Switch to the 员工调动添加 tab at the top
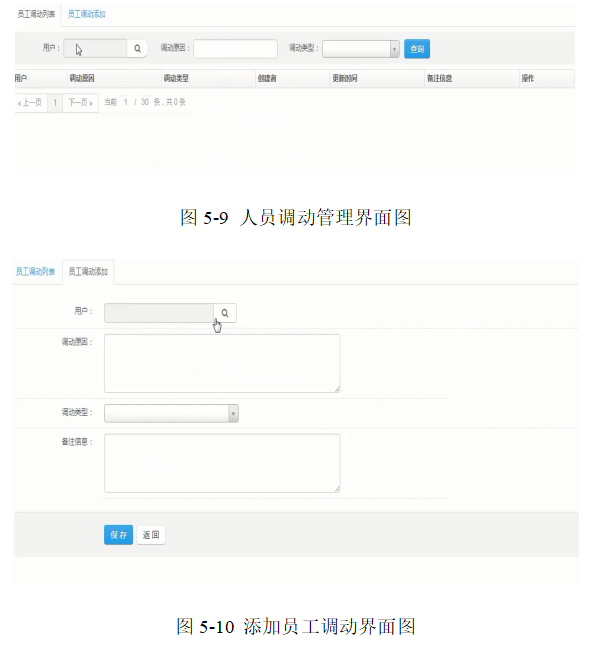Screen dimensions: 597x647 [87, 14]
